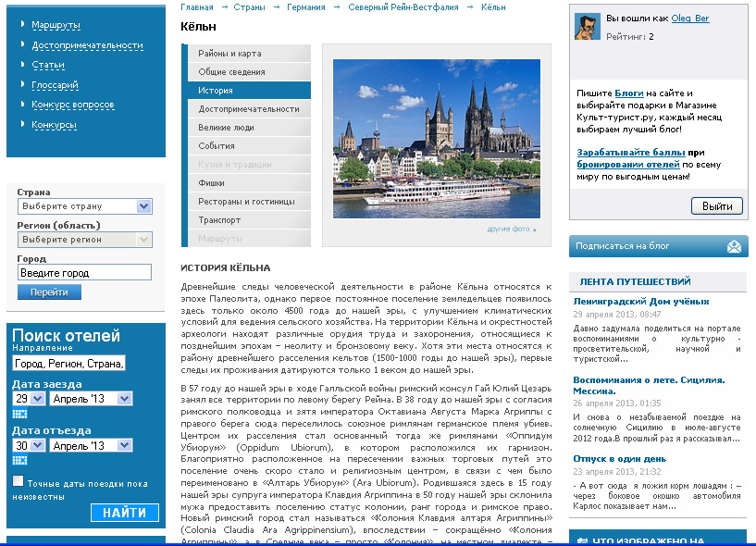Go to Германия breadcrumb
Screen dimensions: 756x546
click(x=305, y=7)
